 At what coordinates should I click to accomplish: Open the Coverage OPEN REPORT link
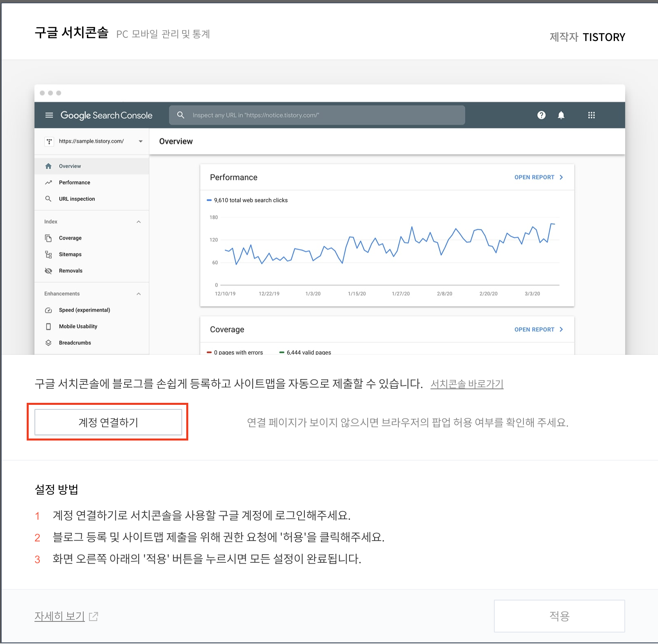pyautogui.click(x=534, y=329)
